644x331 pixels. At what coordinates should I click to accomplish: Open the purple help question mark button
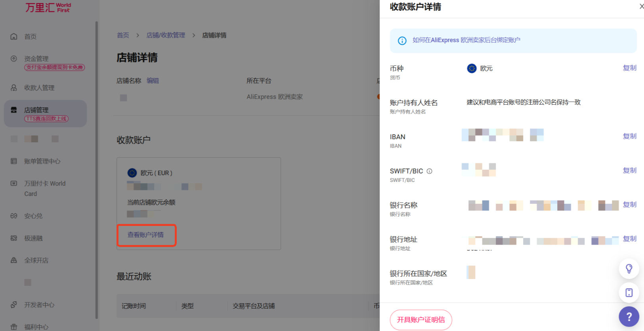pyautogui.click(x=629, y=316)
